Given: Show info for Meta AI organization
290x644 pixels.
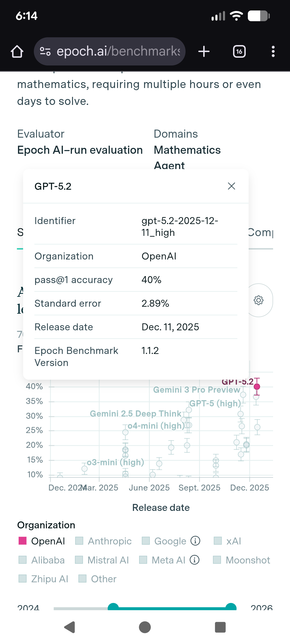Looking at the screenshot, I should click(x=194, y=560).
